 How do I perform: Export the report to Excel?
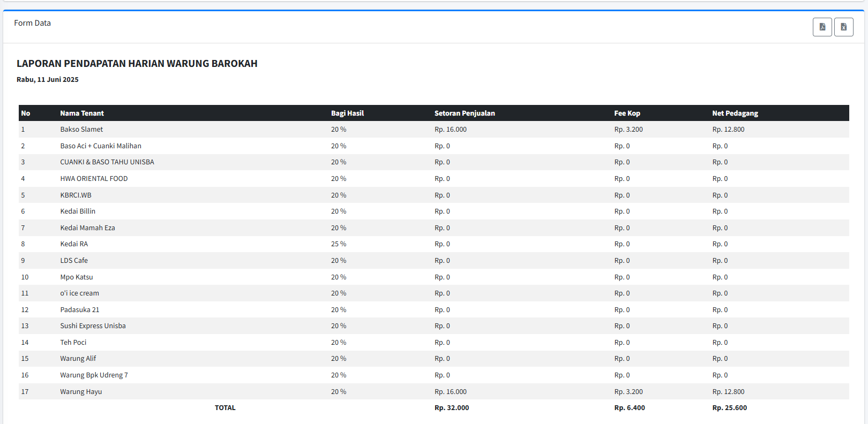click(843, 27)
